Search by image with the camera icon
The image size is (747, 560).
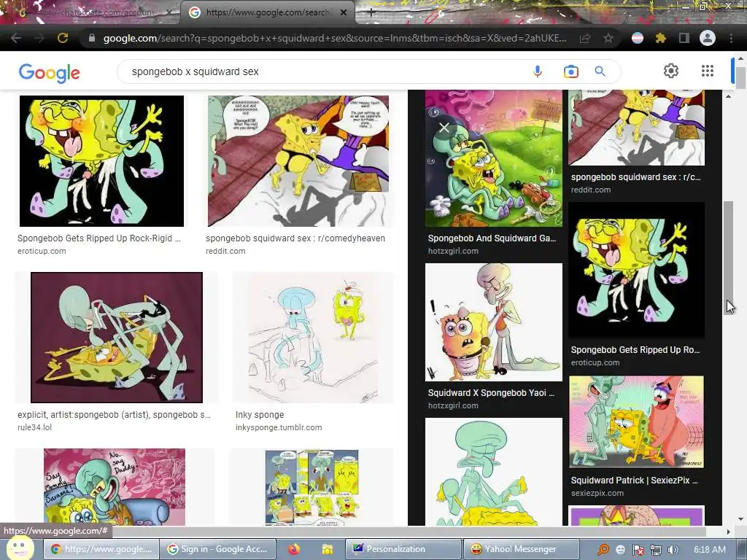[570, 71]
